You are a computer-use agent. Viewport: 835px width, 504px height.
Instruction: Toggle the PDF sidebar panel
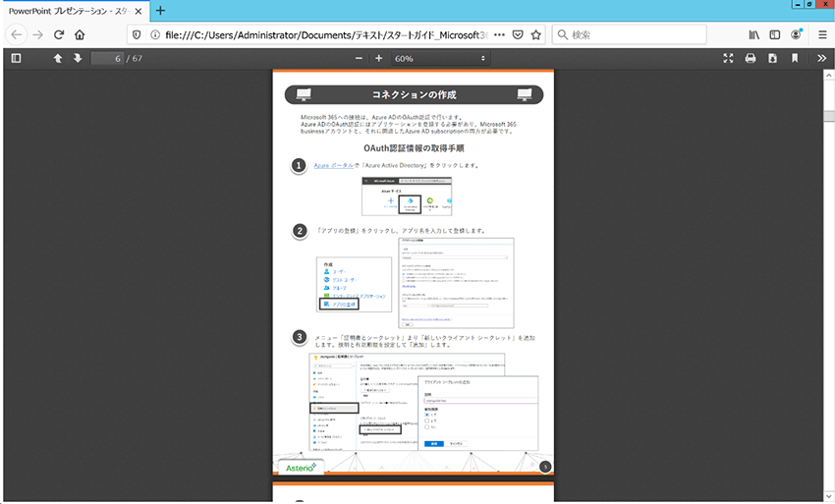16,58
